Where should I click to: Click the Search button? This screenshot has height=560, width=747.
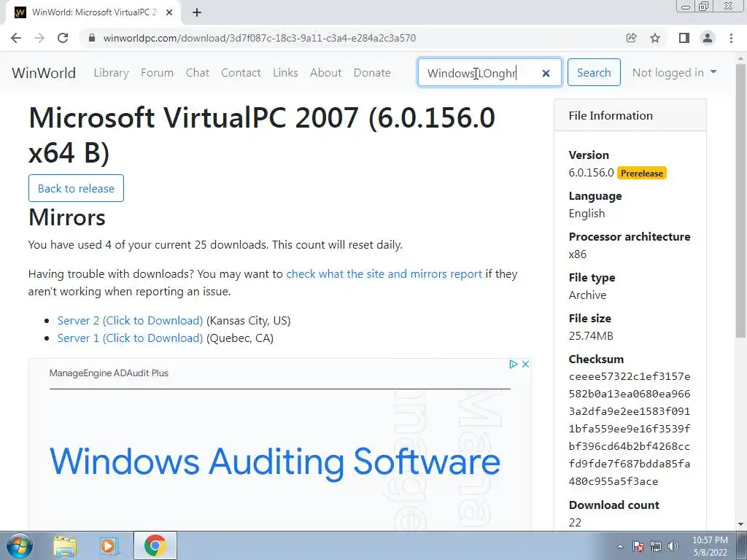pos(594,72)
